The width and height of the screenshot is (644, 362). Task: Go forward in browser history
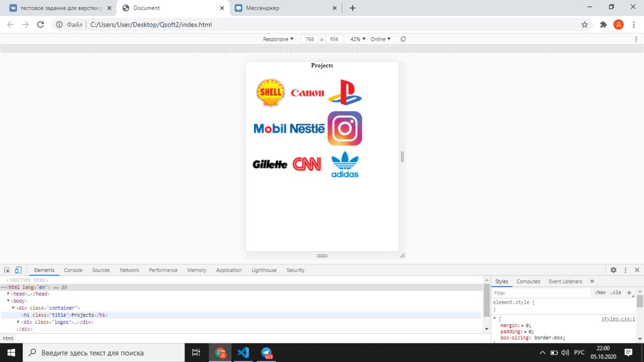pos(25,24)
